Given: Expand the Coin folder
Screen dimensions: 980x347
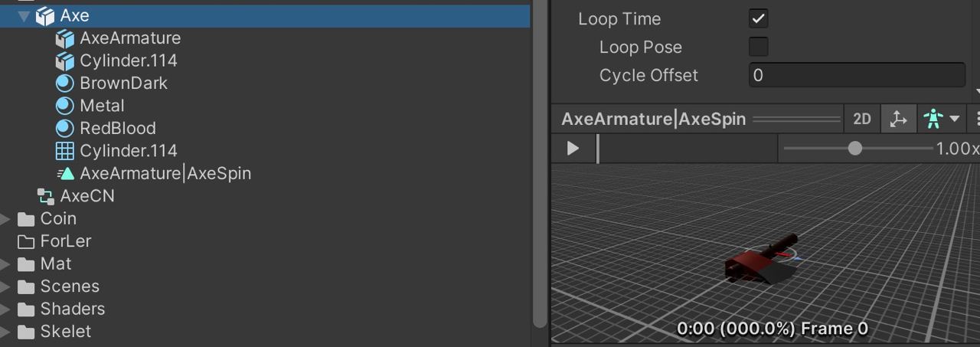Looking at the screenshot, I should pyautogui.click(x=5, y=219).
